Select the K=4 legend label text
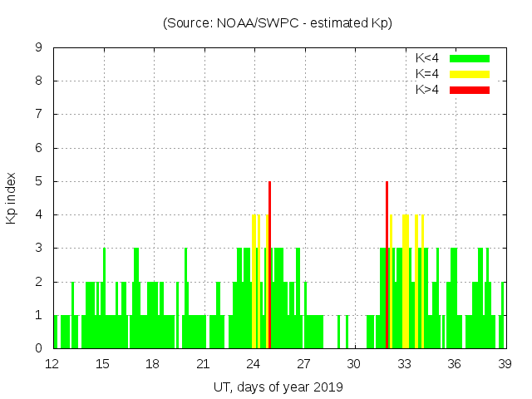This screenshot has height=399, width=532. click(x=428, y=74)
